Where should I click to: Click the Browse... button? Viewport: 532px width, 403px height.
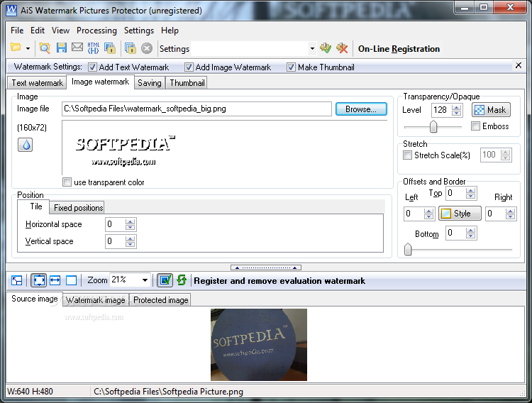pyautogui.click(x=361, y=109)
